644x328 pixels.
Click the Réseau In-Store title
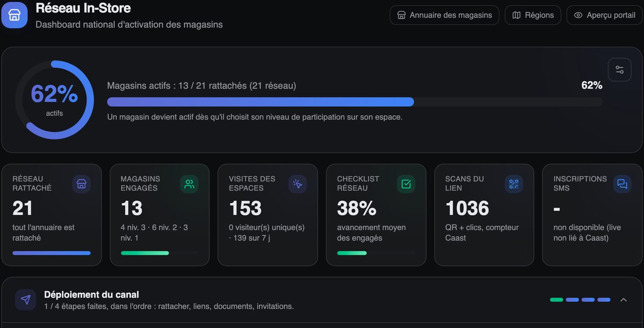(x=83, y=8)
